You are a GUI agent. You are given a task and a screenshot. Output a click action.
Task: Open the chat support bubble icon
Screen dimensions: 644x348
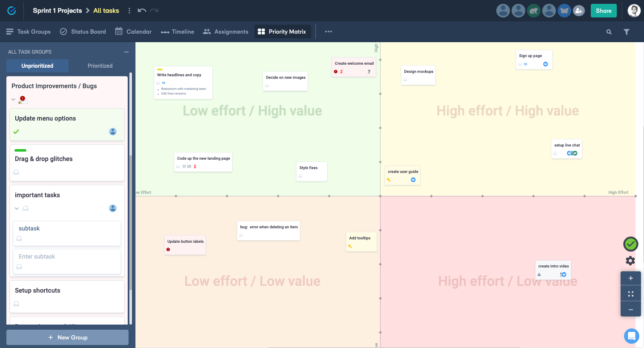pos(632,336)
